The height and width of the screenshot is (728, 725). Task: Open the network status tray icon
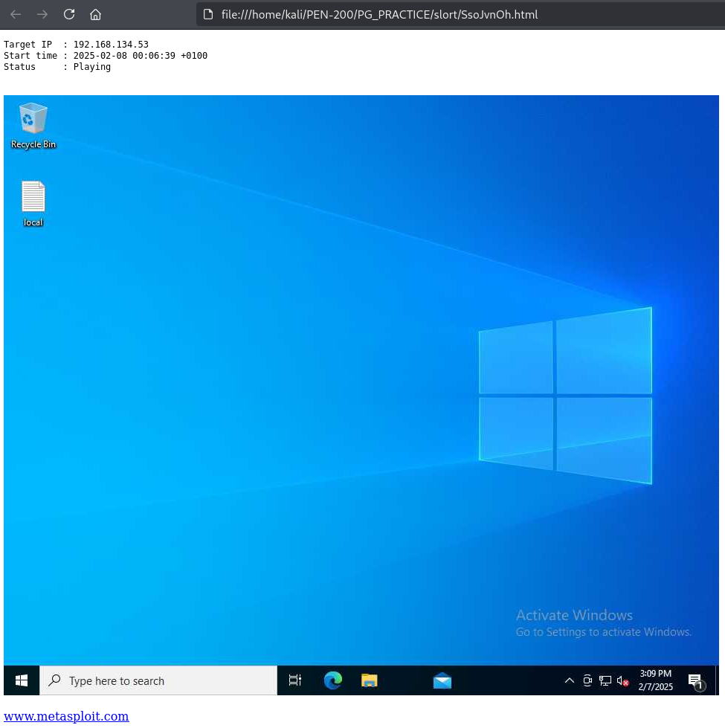[605, 680]
